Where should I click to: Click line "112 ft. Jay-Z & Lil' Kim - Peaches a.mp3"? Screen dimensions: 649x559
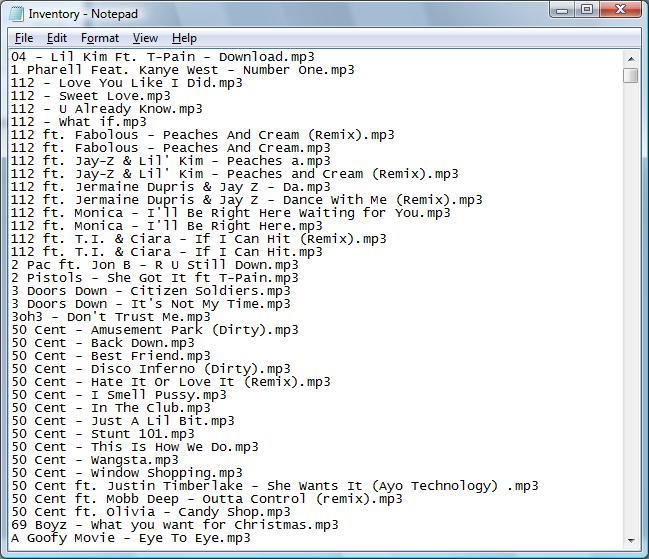[171, 161]
